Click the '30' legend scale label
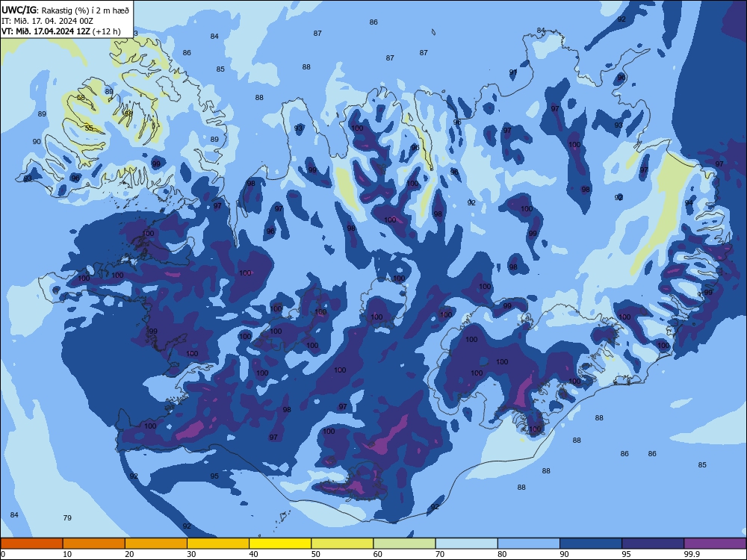This screenshot has height=560, width=747. (191, 554)
